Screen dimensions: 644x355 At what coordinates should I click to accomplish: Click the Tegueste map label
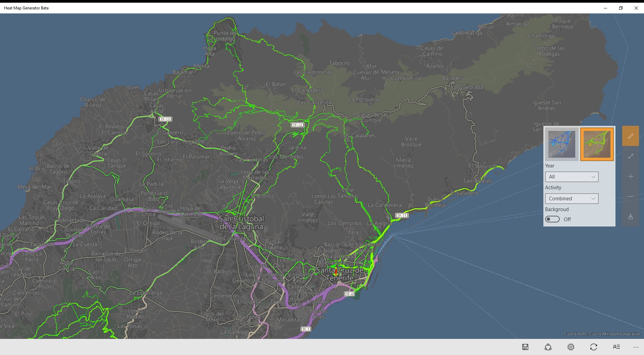pos(194,142)
